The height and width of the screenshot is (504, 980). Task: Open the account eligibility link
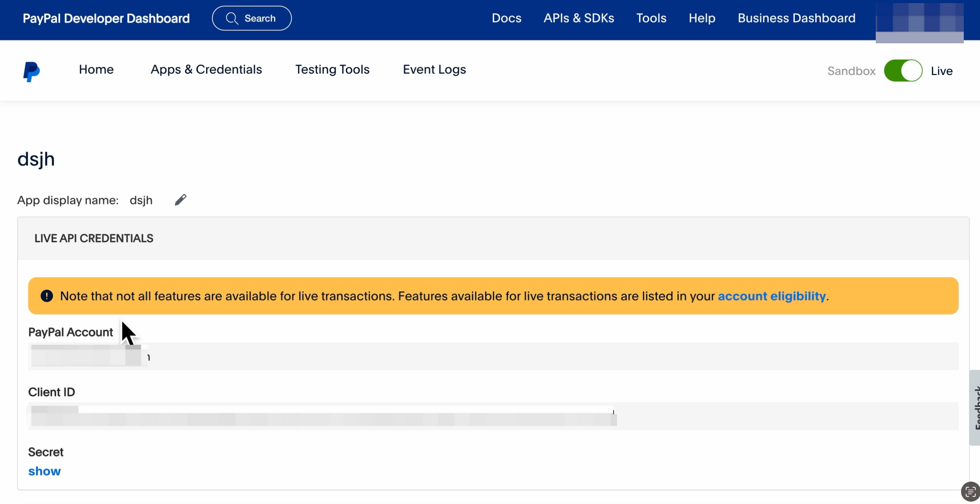[x=771, y=296]
